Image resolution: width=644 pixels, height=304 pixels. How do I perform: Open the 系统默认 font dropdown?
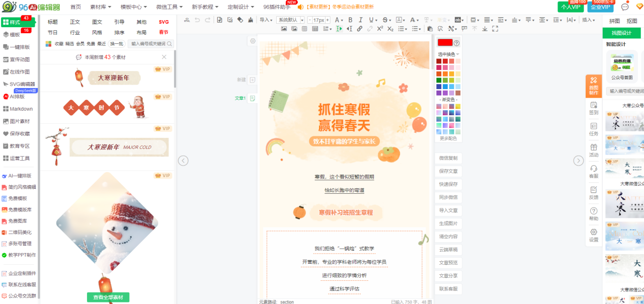pyautogui.click(x=291, y=20)
